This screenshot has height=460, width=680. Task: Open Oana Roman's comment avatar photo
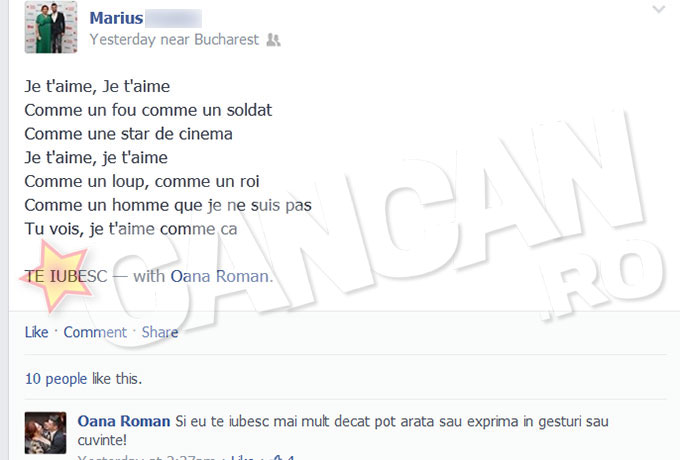point(46,433)
